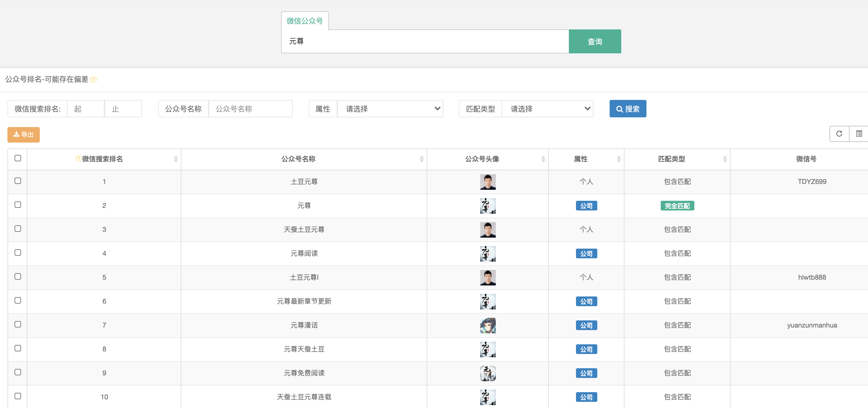Click the blue 搜索 button
Image resolution: width=868 pixels, height=408 pixels.
(x=627, y=109)
